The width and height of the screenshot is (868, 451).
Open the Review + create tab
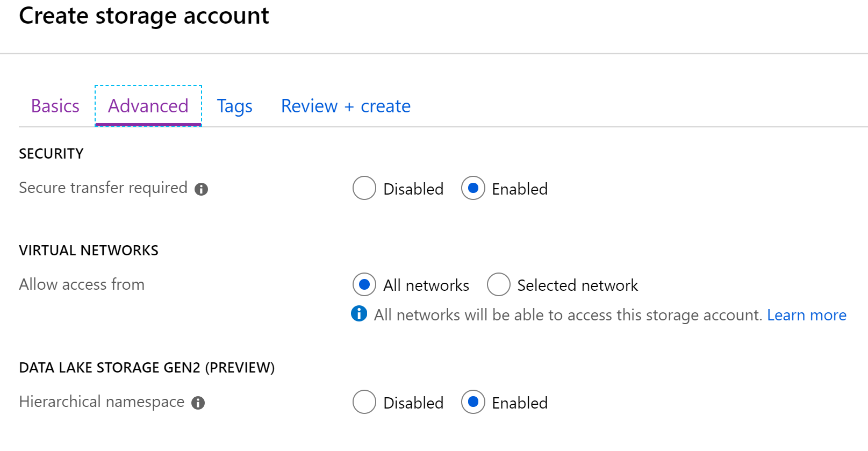click(x=346, y=106)
